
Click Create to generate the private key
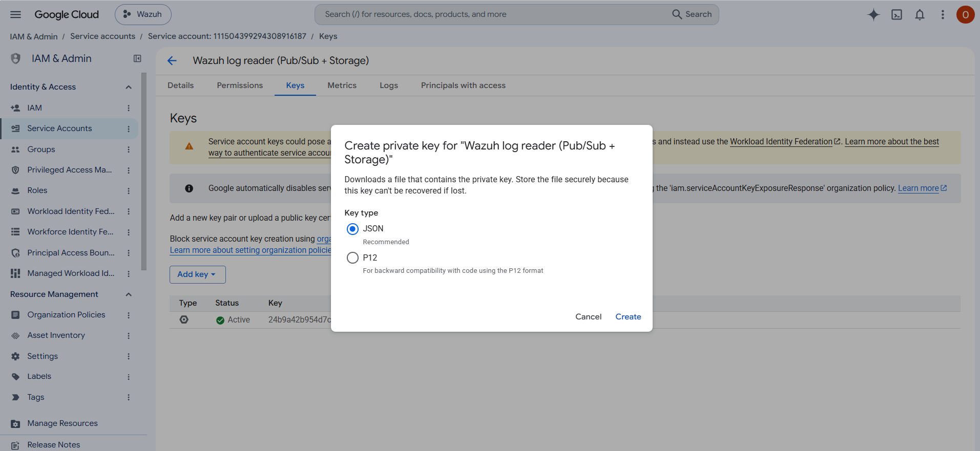(x=628, y=317)
